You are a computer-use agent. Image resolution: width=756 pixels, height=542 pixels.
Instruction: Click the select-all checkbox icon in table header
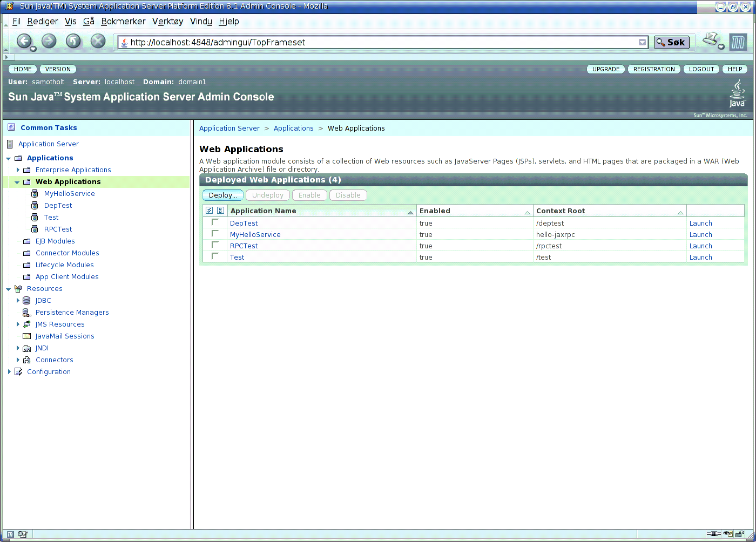click(x=210, y=211)
